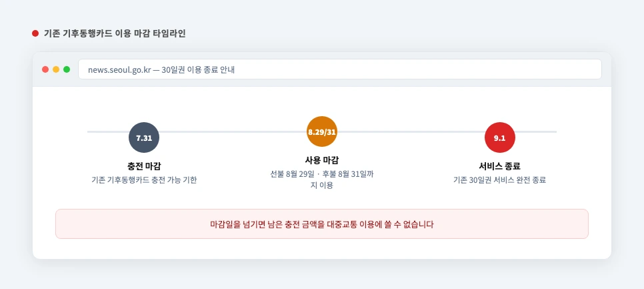This screenshot has width=644, height=289.
Task: Click the green maximize dot in browser frame
Action: tap(67, 69)
